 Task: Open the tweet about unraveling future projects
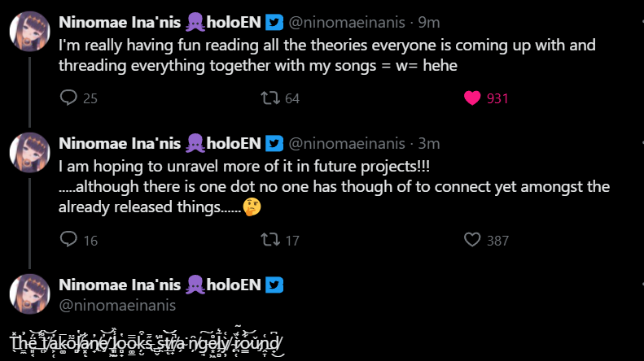tap(244, 166)
